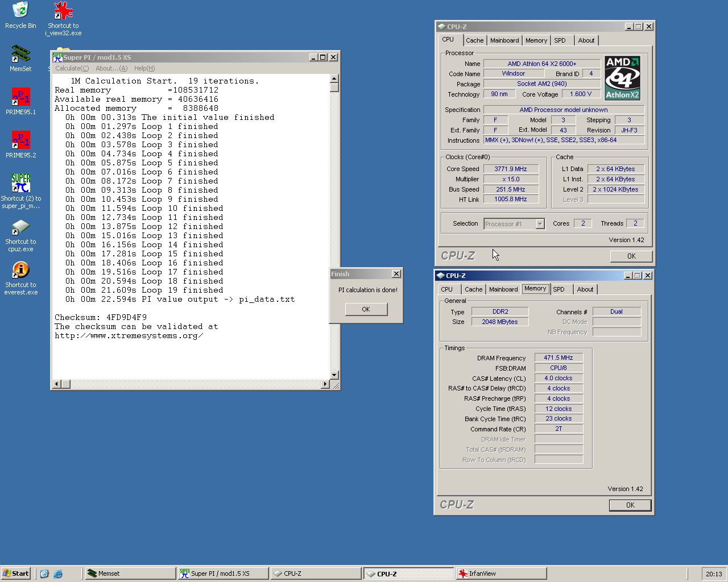Click Super PI vertical scrollbar up arrow
Screen dimensions: 728x582
point(334,78)
